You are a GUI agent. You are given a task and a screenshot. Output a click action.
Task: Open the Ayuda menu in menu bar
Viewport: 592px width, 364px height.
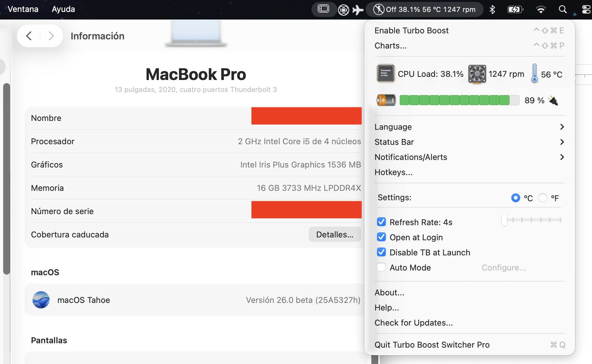pyautogui.click(x=63, y=9)
